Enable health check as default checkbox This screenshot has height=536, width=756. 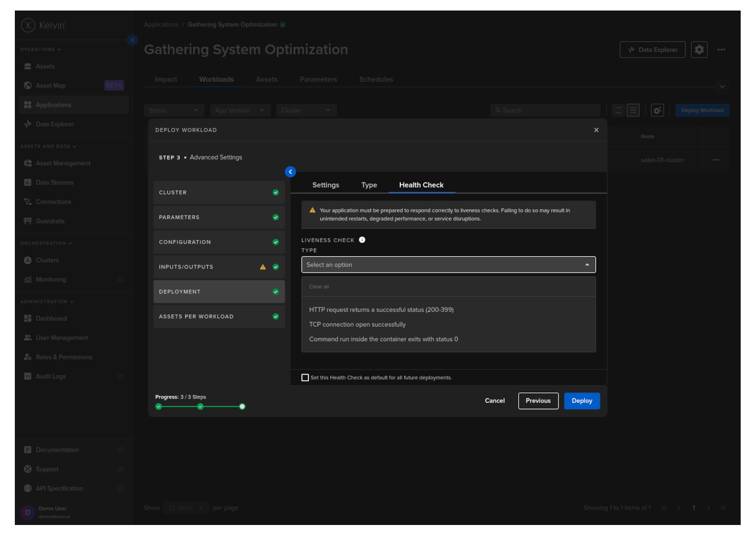(x=305, y=378)
